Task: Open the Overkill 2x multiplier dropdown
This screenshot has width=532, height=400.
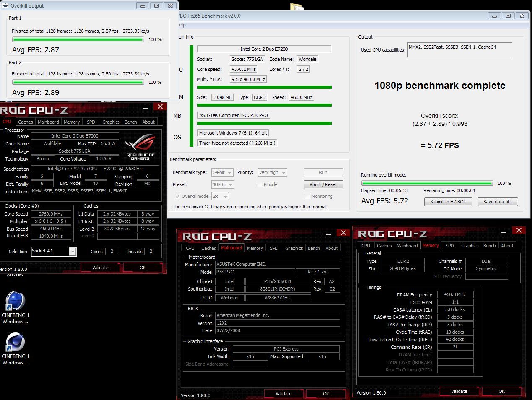Action: tap(220, 196)
